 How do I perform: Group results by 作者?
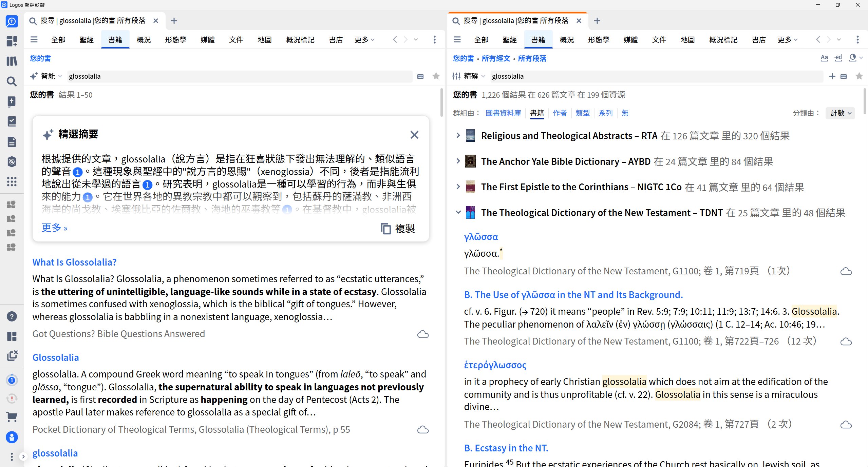click(560, 113)
